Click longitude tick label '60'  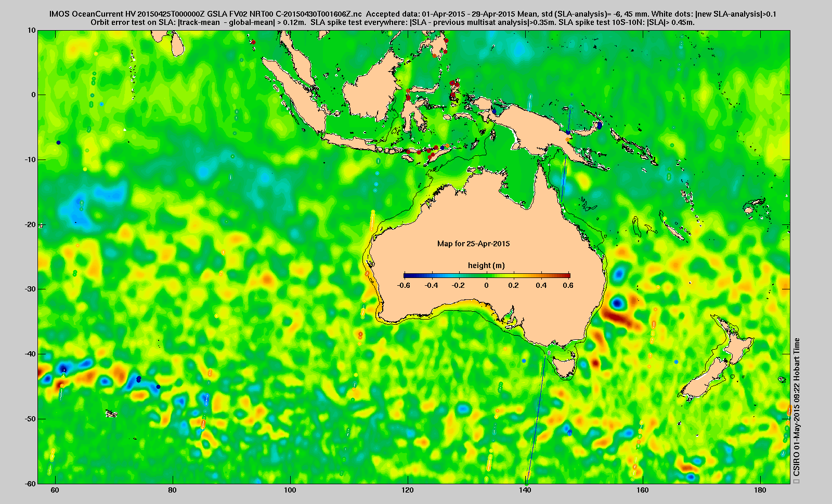[x=55, y=490]
